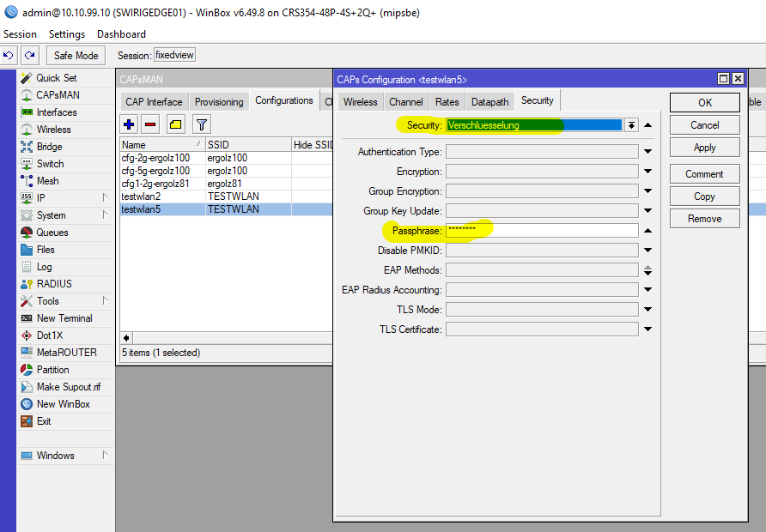Click the yellow comment icon in toolbar
The height and width of the screenshot is (532, 766).
tap(175, 124)
